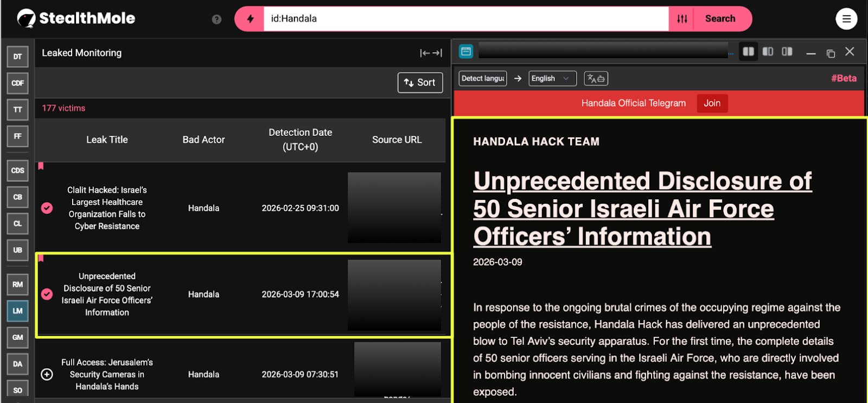Click in the id:Handala search field
This screenshot has width=868, height=403.
click(465, 19)
